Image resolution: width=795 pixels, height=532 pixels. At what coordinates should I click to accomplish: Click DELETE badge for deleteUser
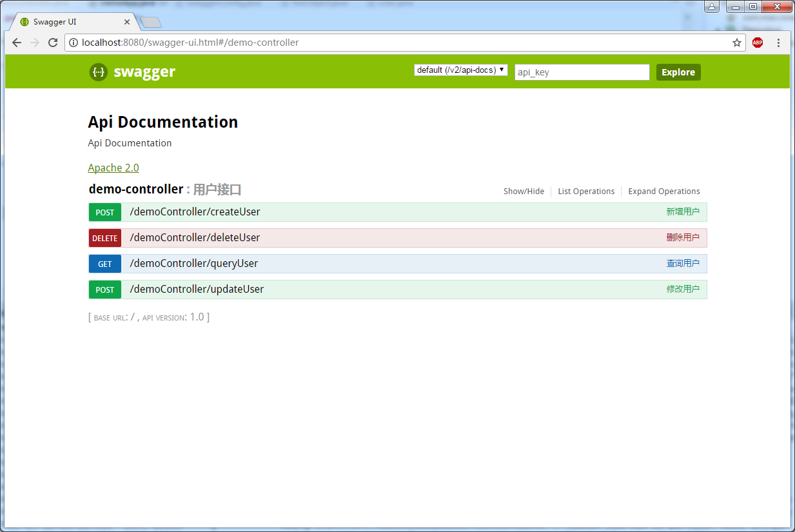click(105, 238)
